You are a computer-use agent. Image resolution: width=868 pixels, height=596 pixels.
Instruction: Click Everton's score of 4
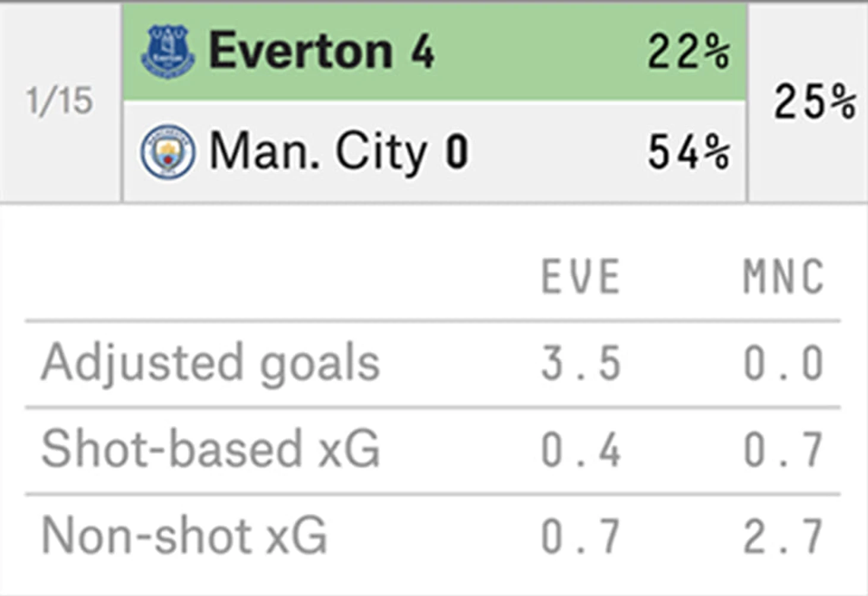(x=422, y=52)
